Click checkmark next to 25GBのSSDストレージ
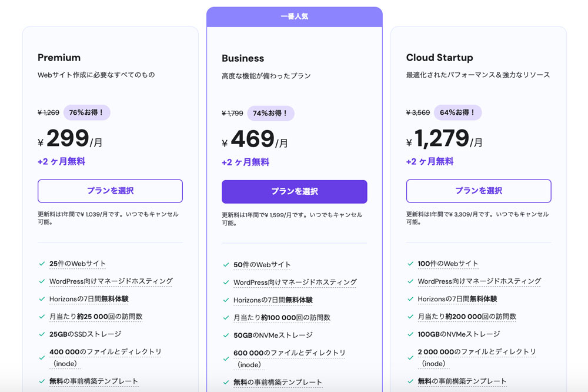This screenshot has height=392, width=588. [x=42, y=334]
